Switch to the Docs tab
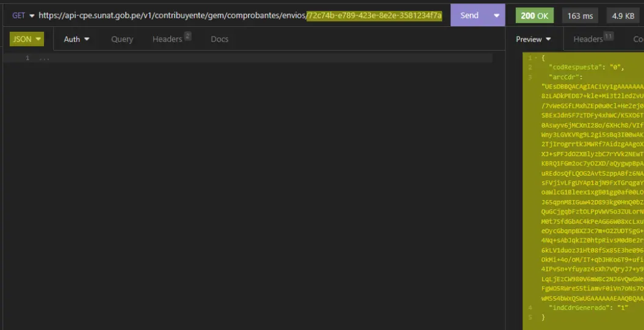The height and width of the screenshot is (330, 644). [x=219, y=39]
